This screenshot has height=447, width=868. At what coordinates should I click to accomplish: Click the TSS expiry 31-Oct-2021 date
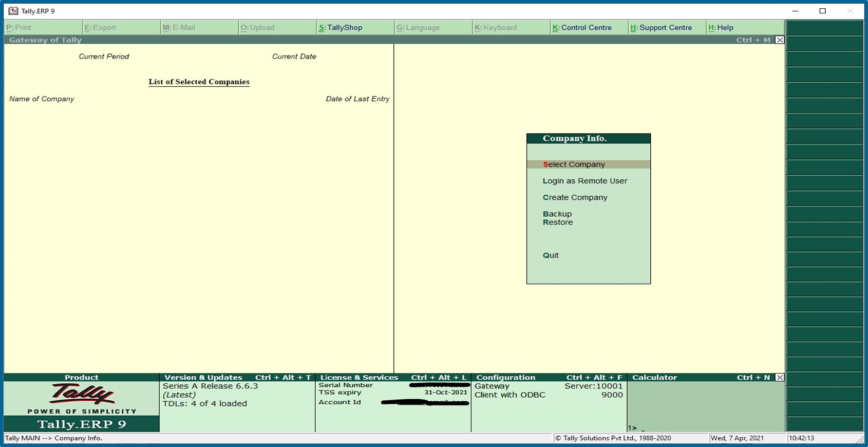tap(446, 393)
